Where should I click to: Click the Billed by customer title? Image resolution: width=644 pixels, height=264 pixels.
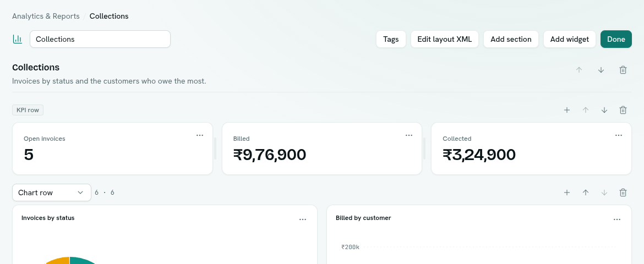[363, 218]
